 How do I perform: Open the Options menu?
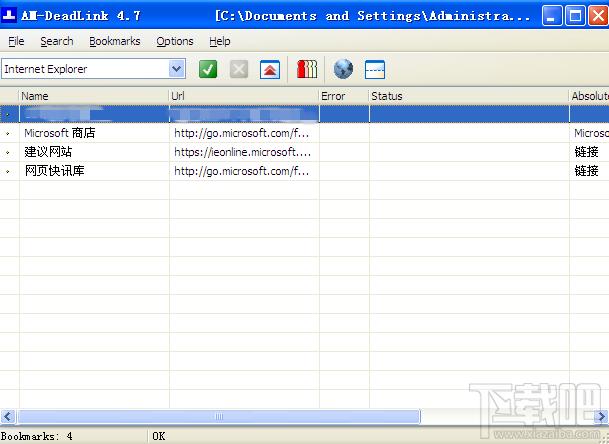[x=175, y=41]
